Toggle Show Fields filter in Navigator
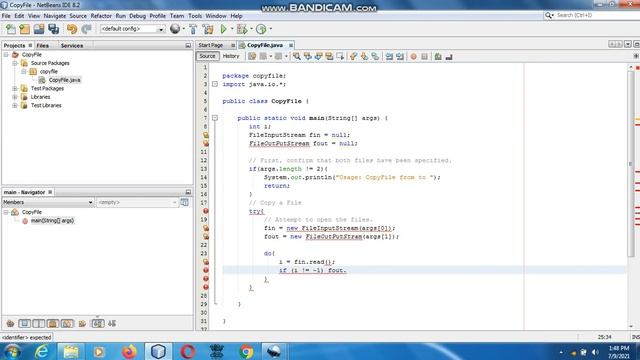 tap(24, 324)
